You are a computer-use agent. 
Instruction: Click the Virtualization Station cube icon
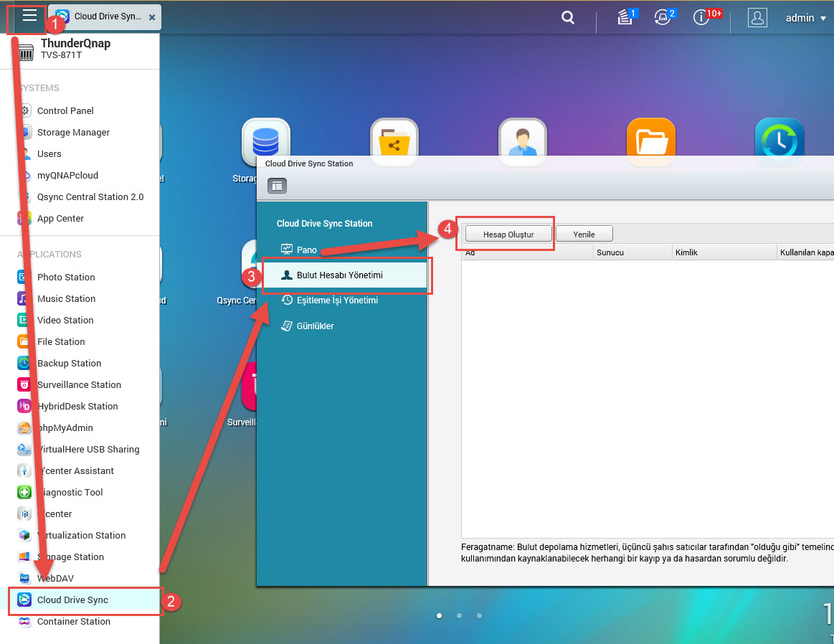coord(24,536)
